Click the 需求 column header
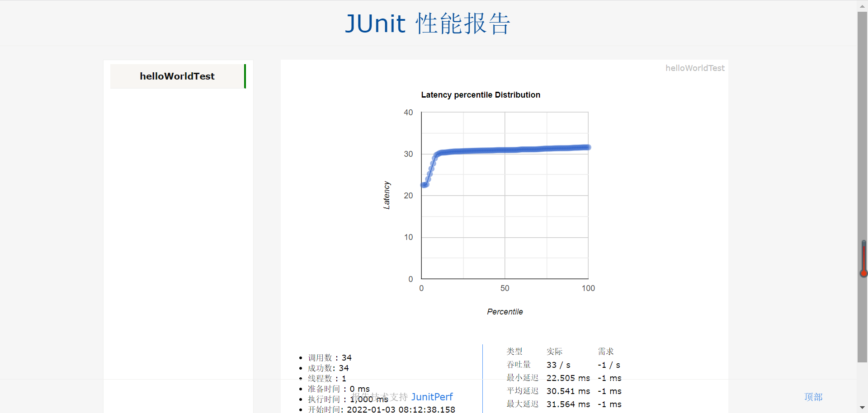Viewport: 868px width, 413px height. [606, 351]
